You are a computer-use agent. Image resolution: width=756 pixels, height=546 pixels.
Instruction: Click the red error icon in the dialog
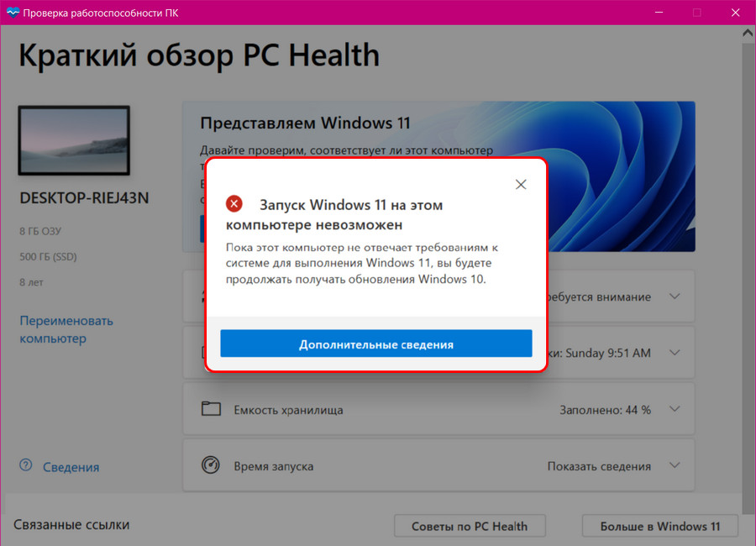tap(234, 202)
